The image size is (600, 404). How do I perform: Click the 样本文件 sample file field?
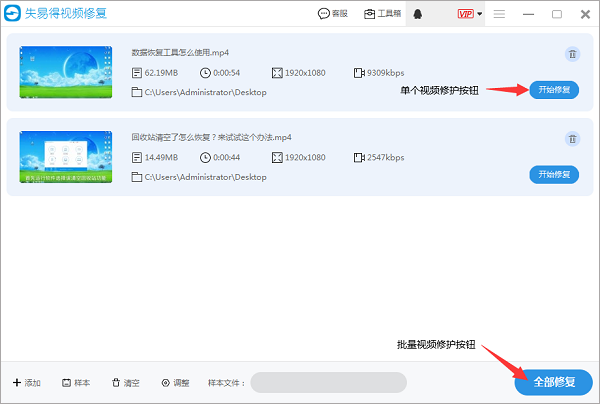tap(328, 382)
